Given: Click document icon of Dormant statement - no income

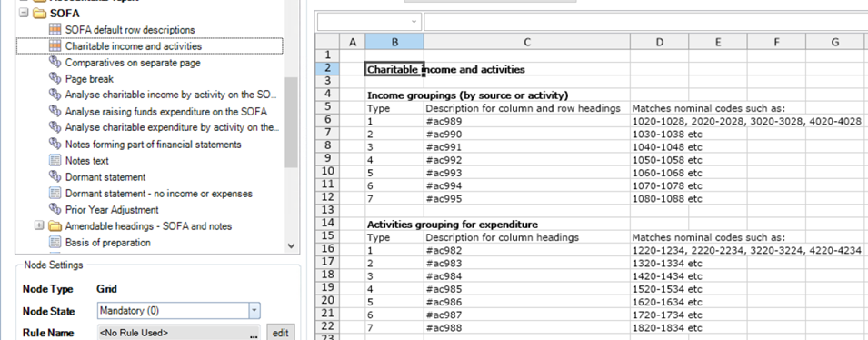Looking at the screenshot, I should click(55, 194).
